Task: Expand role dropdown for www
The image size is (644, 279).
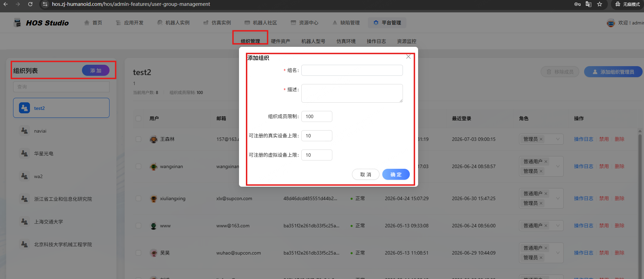Action: [x=558, y=226]
